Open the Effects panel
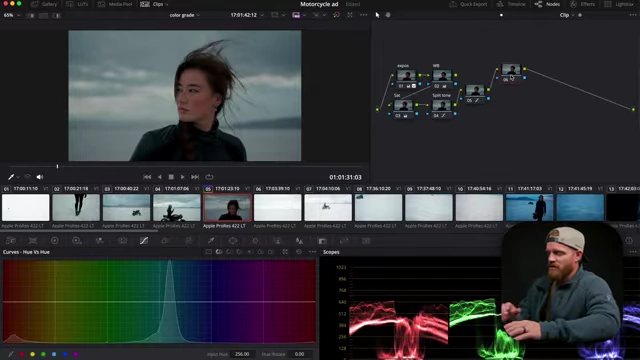This screenshot has width=640, height=360. tap(582, 4)
